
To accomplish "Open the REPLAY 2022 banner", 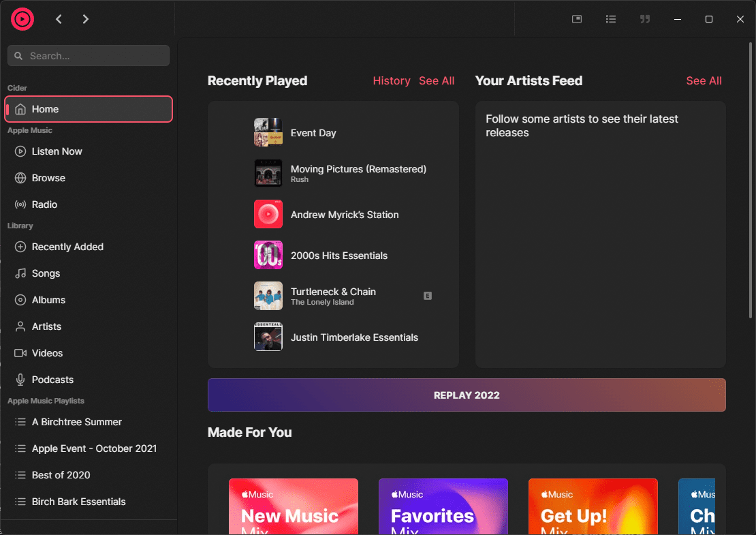I will 467,395.
